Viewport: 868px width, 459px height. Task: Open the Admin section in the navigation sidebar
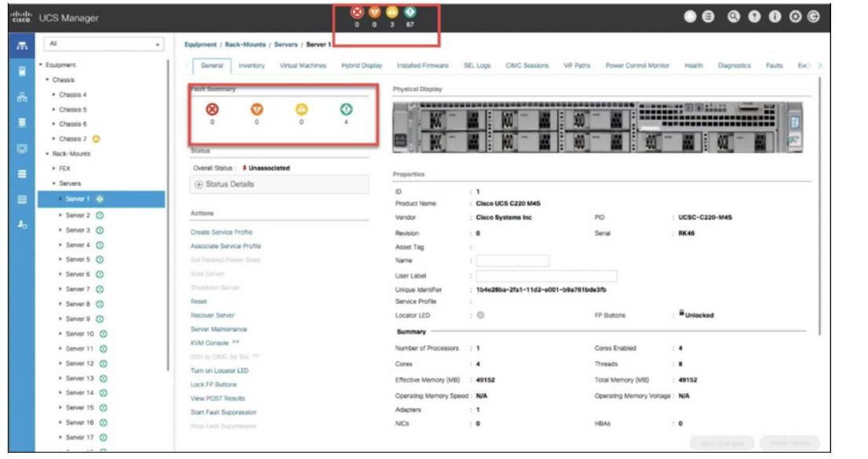[22, 224]
